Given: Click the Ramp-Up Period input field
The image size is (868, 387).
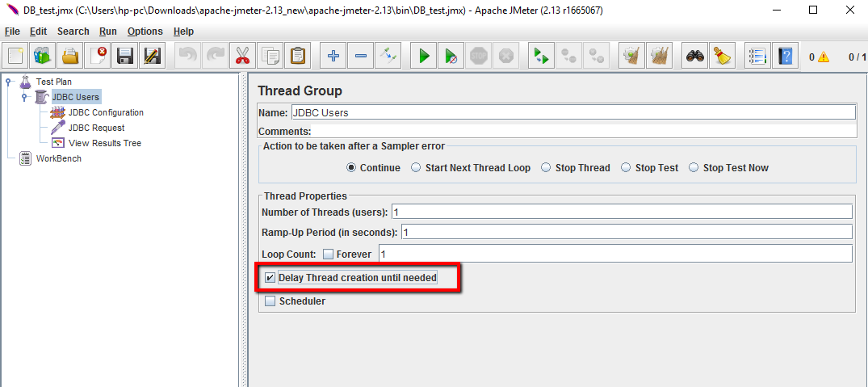Looking at the screenshot, I should click(626, 232).
